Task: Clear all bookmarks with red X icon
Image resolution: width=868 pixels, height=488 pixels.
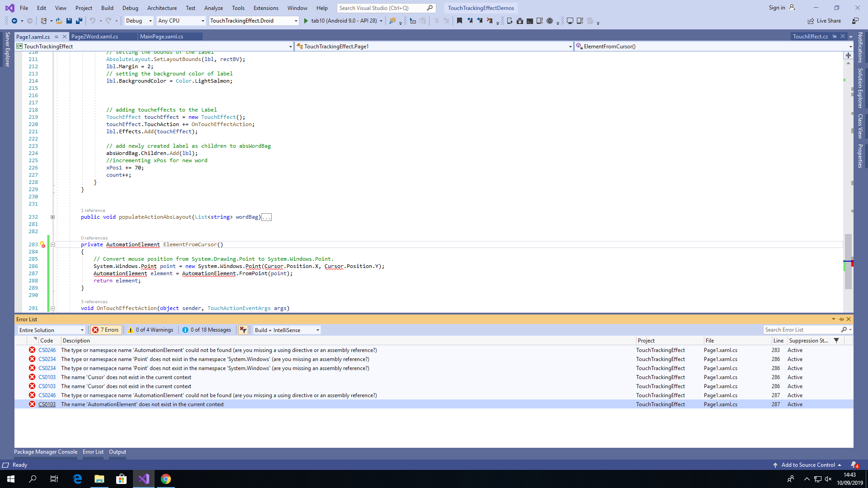Action: click(490, 21)
